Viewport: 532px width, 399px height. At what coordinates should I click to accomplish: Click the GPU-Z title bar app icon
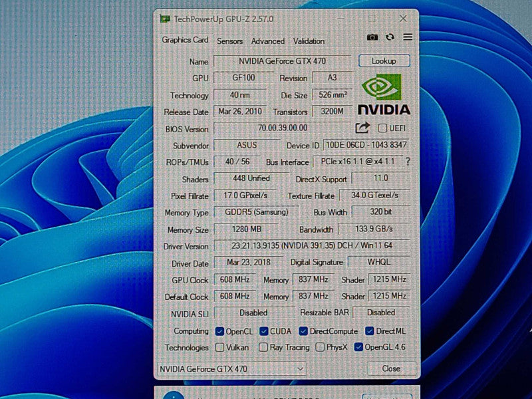tap(165, 19)
